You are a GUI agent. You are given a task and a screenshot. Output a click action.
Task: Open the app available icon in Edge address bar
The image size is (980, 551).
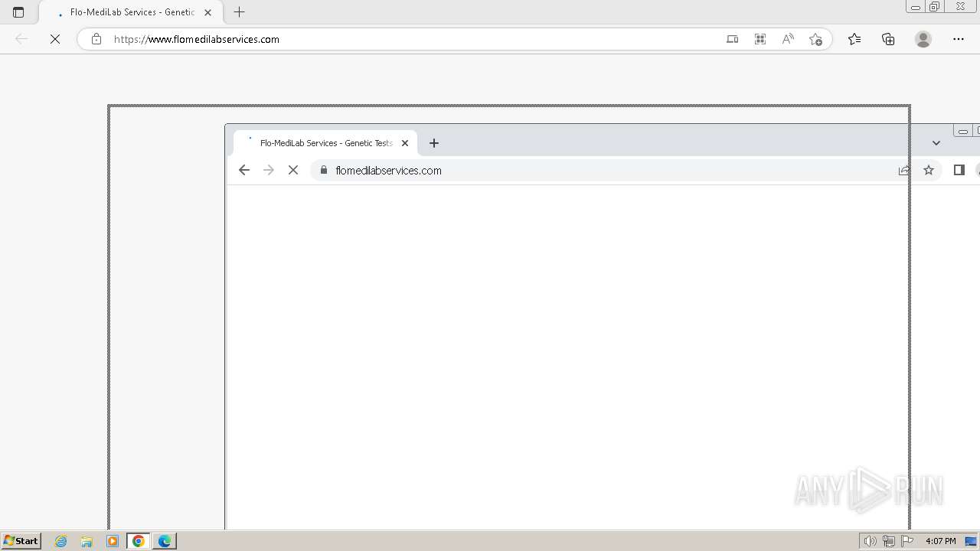[733, 39]
